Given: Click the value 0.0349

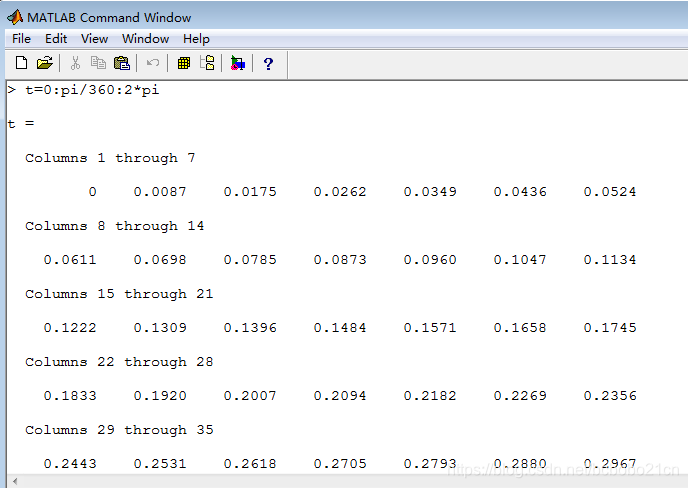Looking at the screenshot, I should 430,192.
